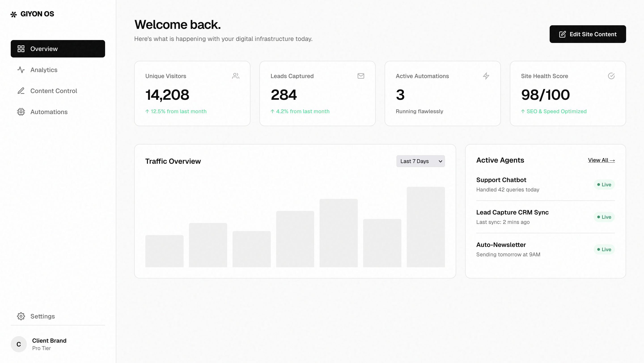Toggle the Live badge for Lead Capture CRM Sync
The width and height of the screenshot is (644, 363).
pyautogui.click(x=604, y=217)
